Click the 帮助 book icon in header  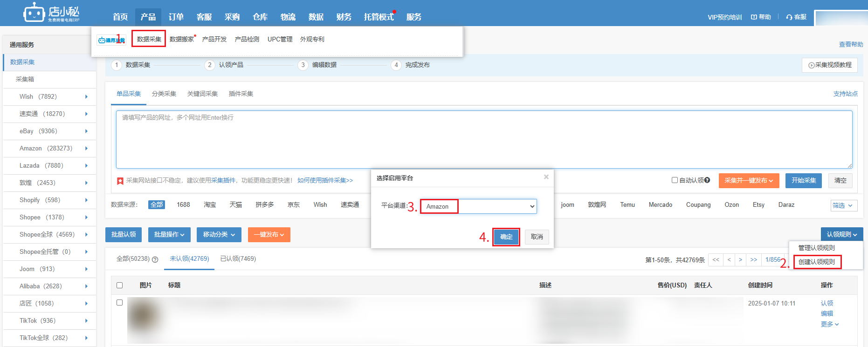click(754, 17)
